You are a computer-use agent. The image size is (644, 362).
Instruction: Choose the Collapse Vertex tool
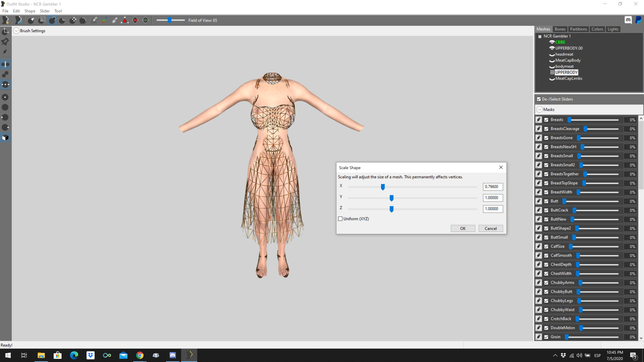(125, 20)
